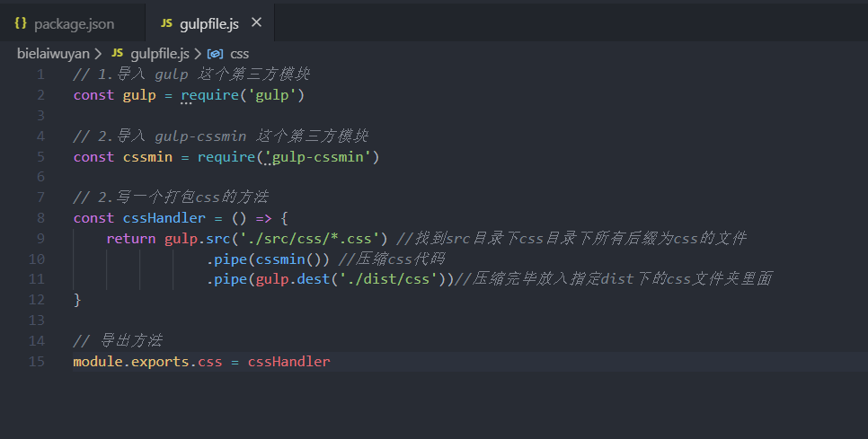Open the bielaiwuyan breadcrumb folder

53,54
